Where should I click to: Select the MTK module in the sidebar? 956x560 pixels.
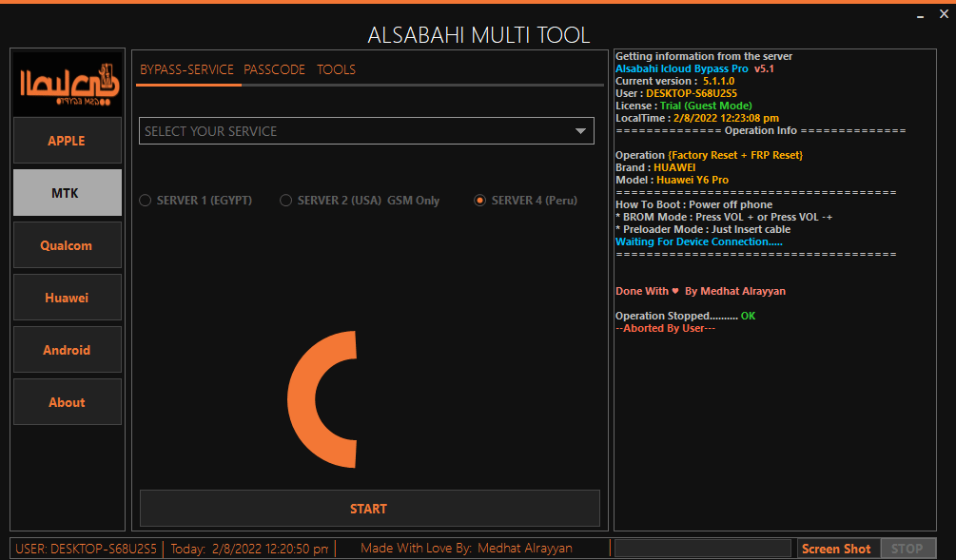(x=67, y=192)
